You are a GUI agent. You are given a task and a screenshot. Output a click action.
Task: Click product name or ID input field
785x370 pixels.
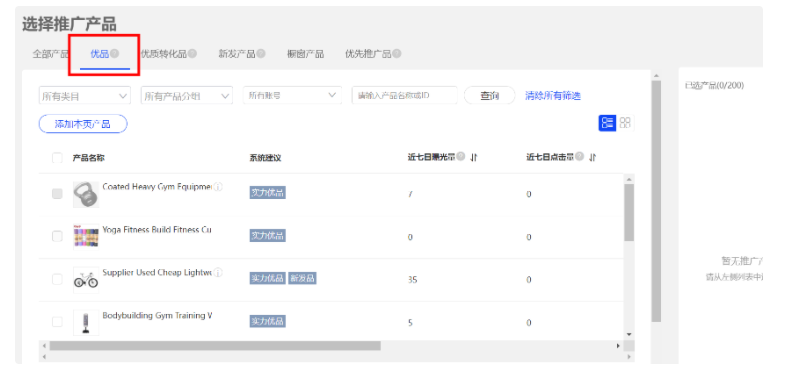pos(405,95)
